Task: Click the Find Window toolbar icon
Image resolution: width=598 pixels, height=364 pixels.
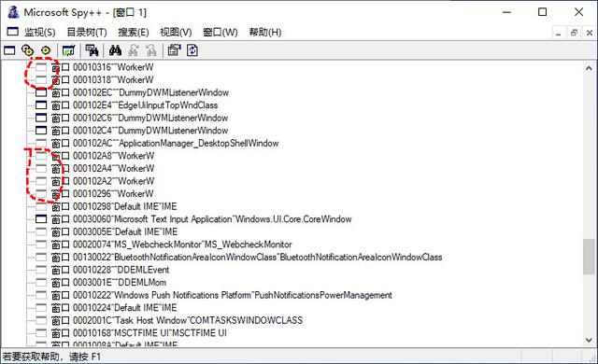Action: [x=92, y=50]
